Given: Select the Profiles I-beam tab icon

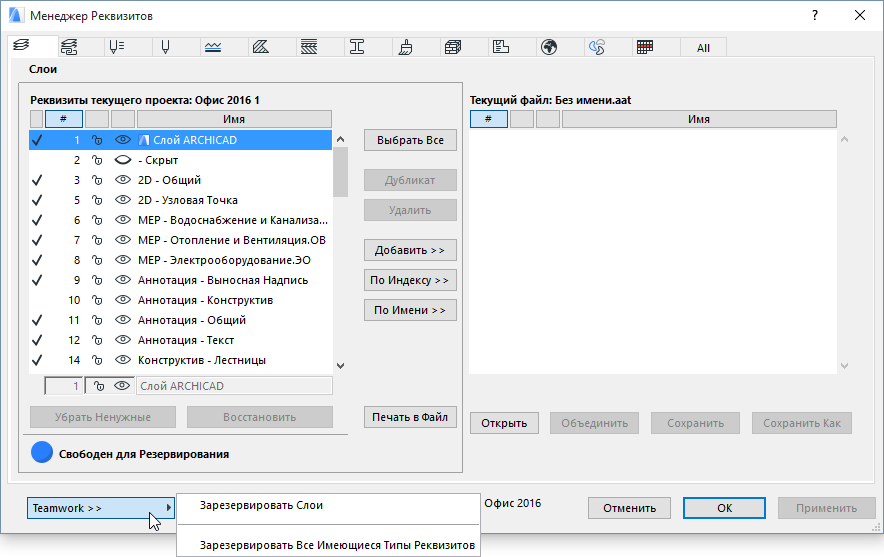Looking at the screenshot, I should pos(357,47).
